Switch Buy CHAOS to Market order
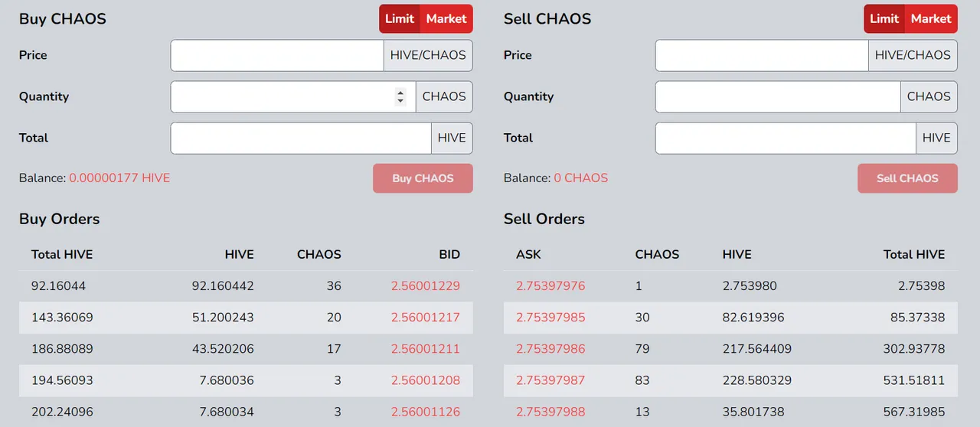This screenshot has width=980, height=427. click(446, 18)
